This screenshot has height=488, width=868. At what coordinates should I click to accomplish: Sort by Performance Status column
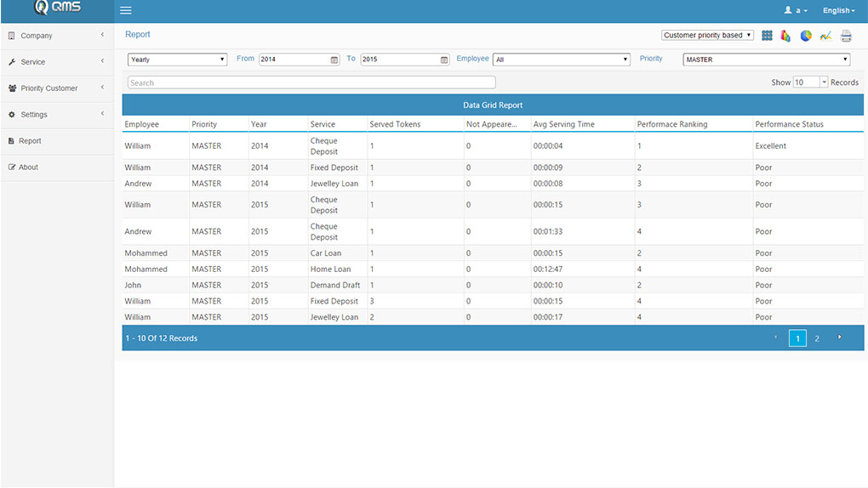(790, 124)
